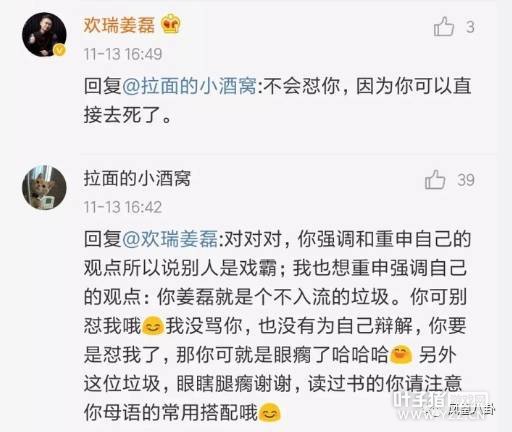Select the timestamp 11-13 16:42
512x432 pixels.
123,207
